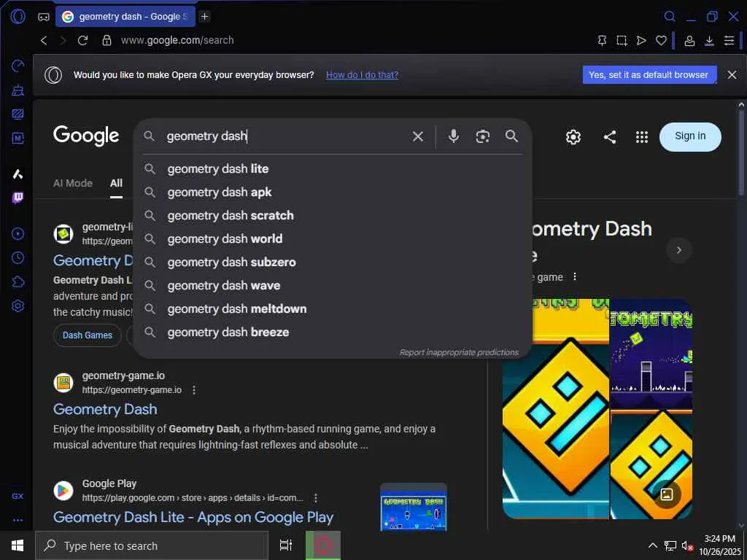Open the Opera GX main menu logo

[x=18, y=16]
